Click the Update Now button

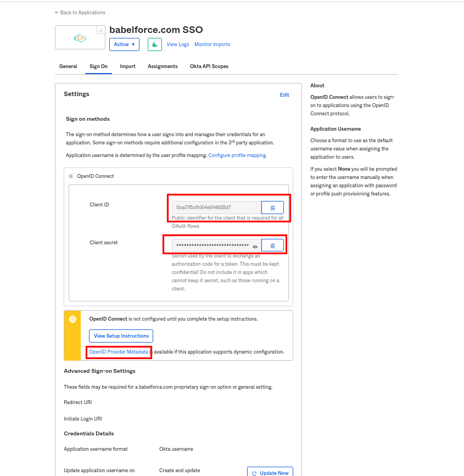[270, 472]
